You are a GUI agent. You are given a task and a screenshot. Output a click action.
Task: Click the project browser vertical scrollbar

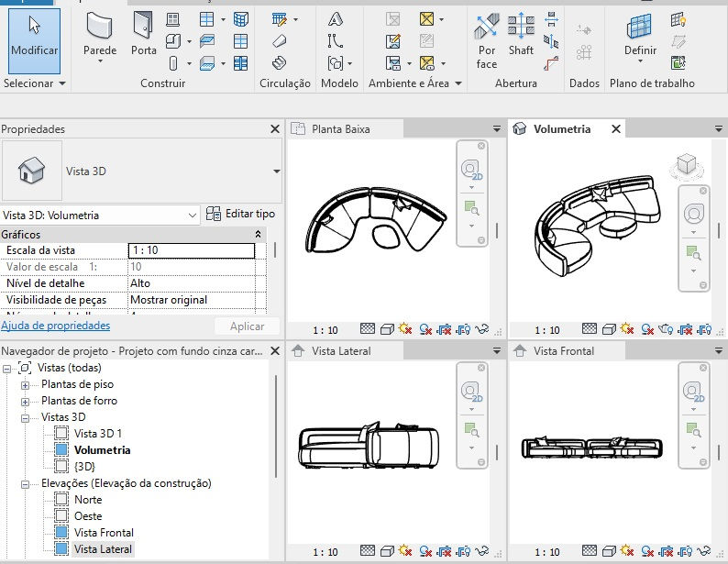click(x=276, y=426)
